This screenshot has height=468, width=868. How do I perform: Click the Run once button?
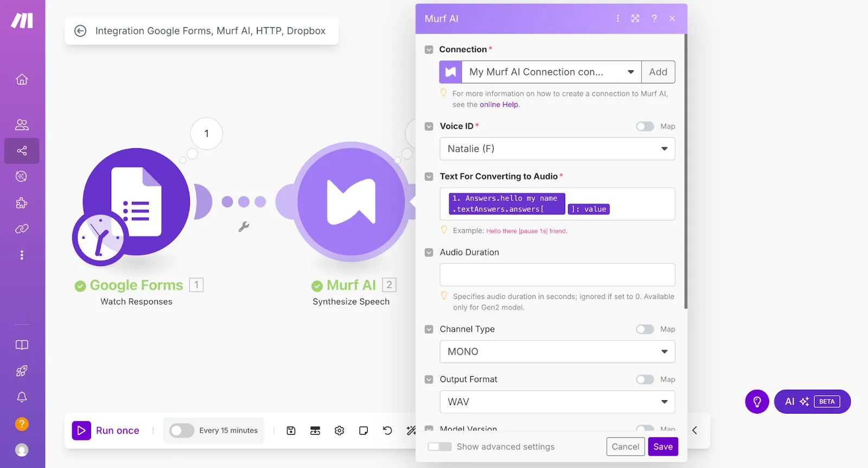pyautogui.click(x=106, y=431)
